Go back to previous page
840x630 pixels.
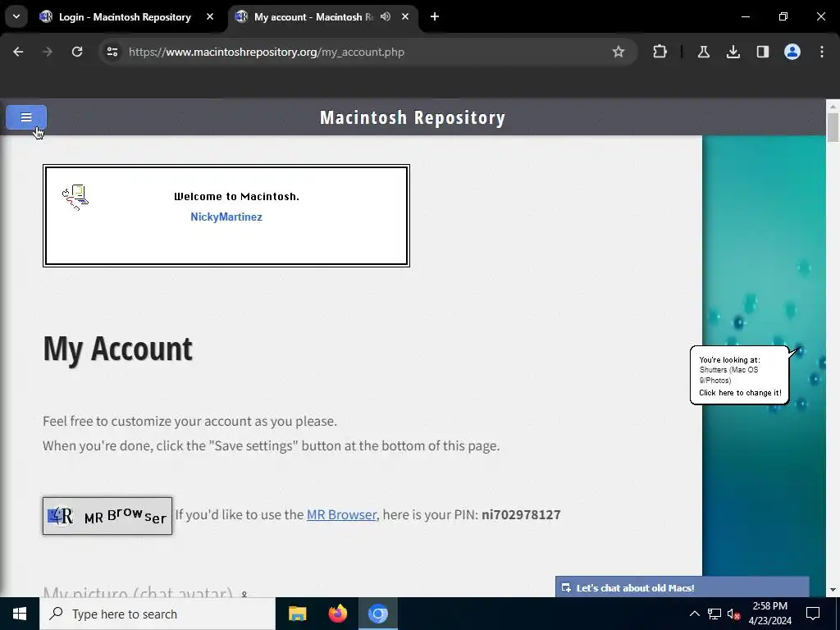tap(18, 52)
